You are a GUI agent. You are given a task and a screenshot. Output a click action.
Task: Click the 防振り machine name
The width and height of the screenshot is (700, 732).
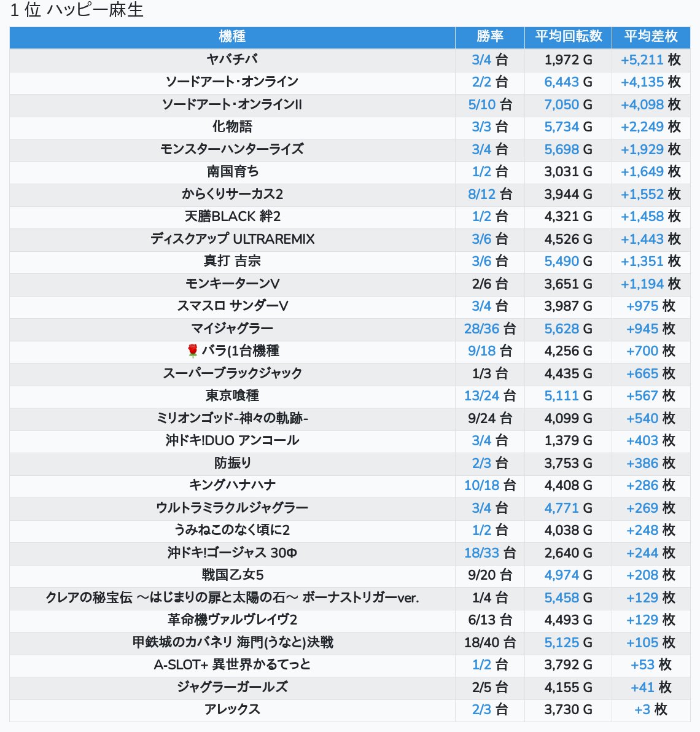coord(232,462)
